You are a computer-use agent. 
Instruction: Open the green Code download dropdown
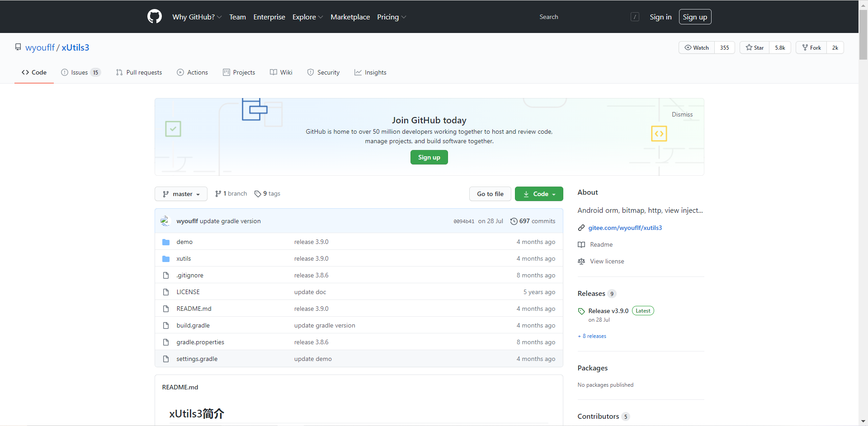pos(539,194)
